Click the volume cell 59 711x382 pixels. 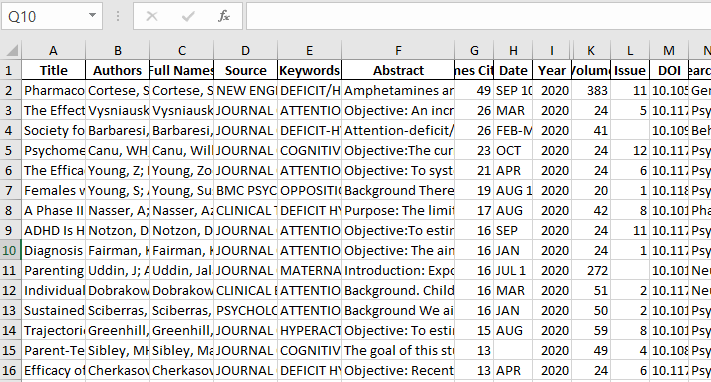point(591,330)
